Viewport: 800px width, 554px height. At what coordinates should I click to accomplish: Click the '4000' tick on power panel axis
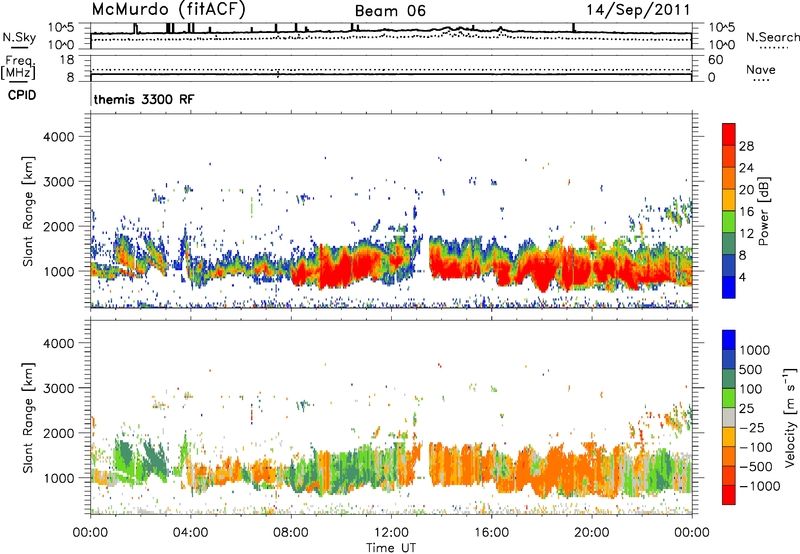[x=58, y=137]
